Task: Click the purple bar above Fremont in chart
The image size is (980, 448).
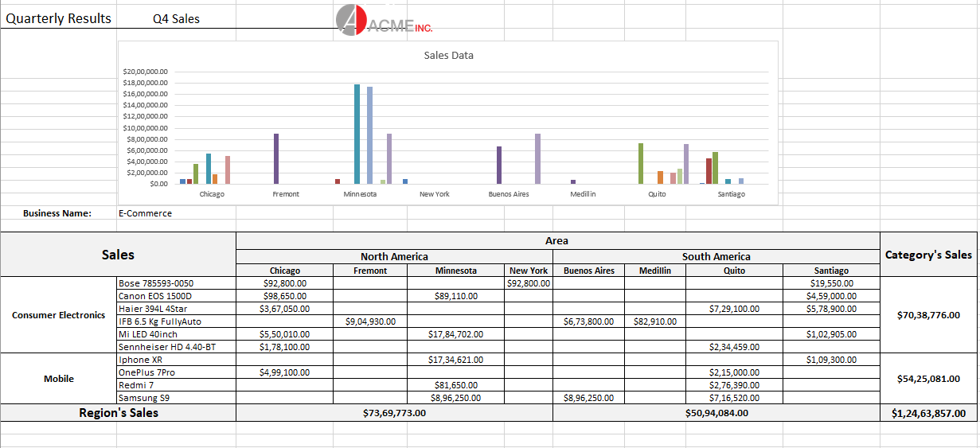Action: click(276, 158)
